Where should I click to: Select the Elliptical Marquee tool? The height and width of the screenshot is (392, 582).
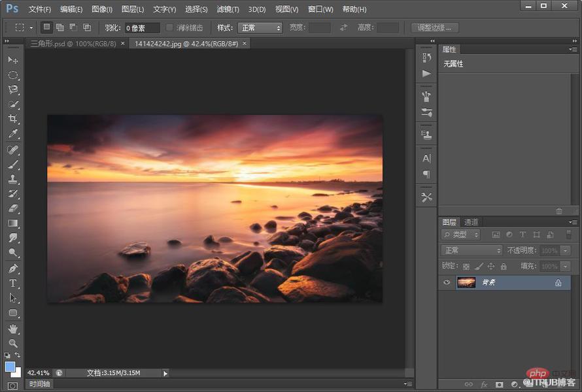[13, 75]
